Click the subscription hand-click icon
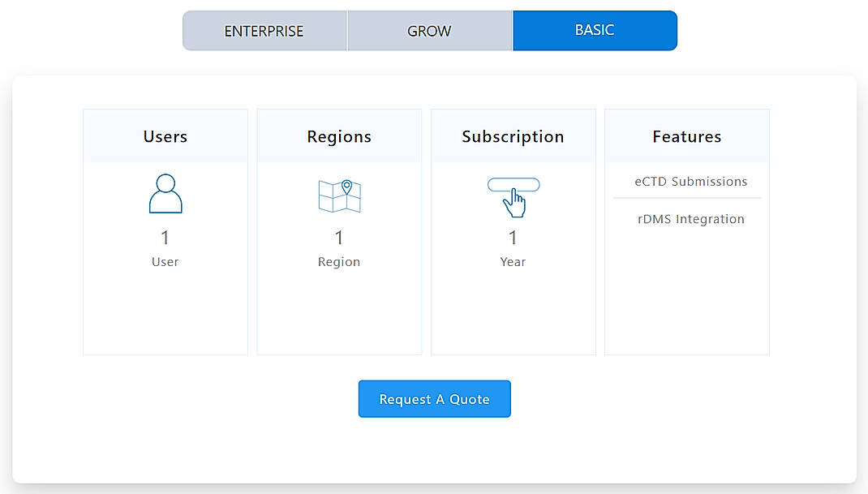Screen dimensions: 868x494 coord(513,197)
